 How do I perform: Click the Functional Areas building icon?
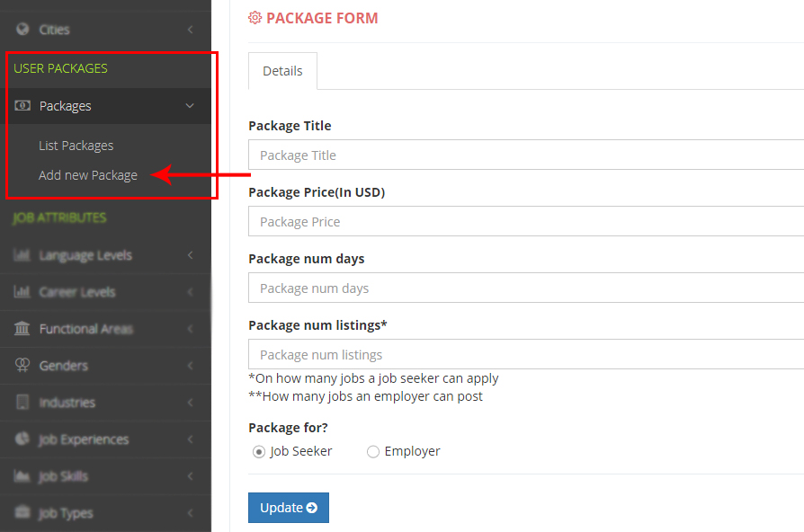[x=22, y=329]
